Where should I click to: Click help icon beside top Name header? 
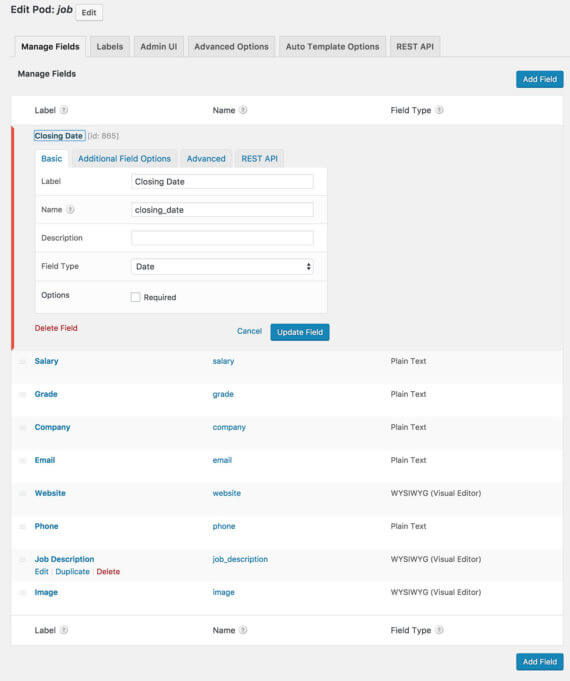243,110
